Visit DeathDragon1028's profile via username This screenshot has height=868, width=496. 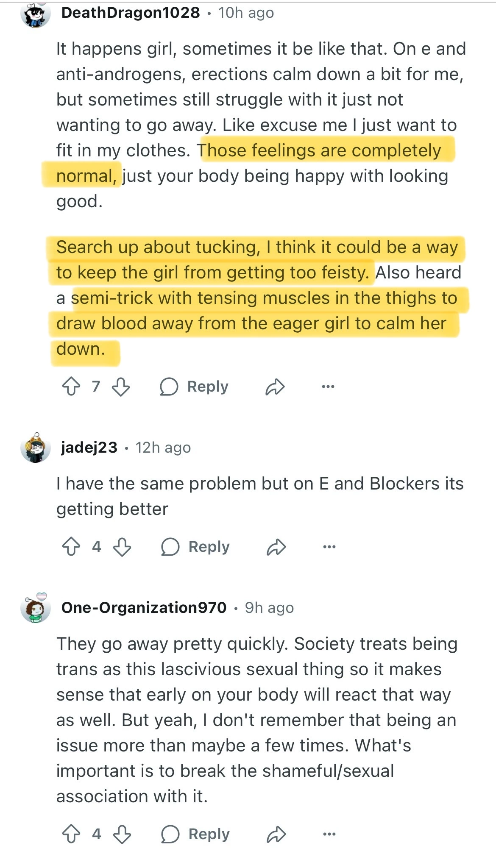[x=131, y=13]
